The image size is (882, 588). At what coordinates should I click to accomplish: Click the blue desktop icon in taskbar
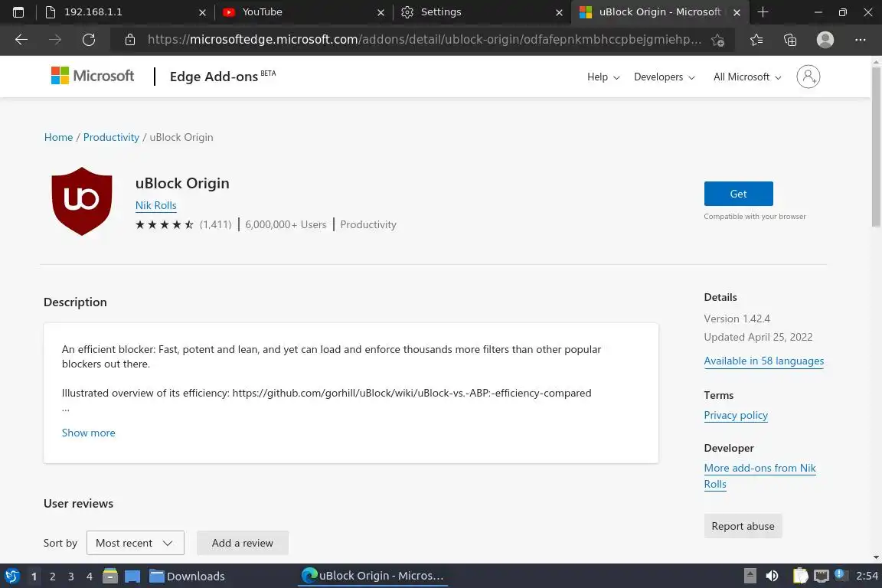(132, 577)
